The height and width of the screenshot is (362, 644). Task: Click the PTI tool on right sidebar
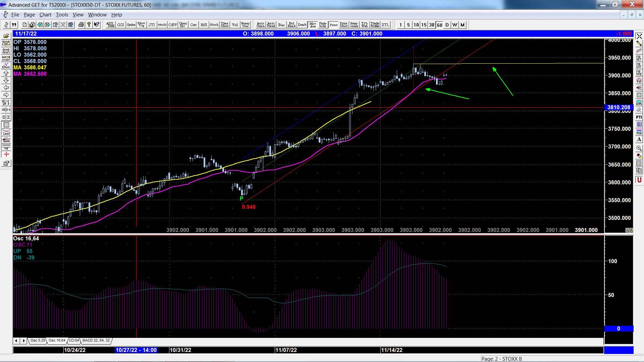pyautogui.click(x=639, y=117)
